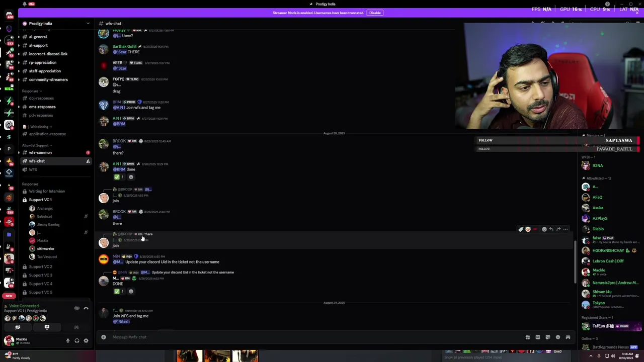Open More options on hovered message
The width and height of the screenshot is (644, 362).
coord(566,229)
